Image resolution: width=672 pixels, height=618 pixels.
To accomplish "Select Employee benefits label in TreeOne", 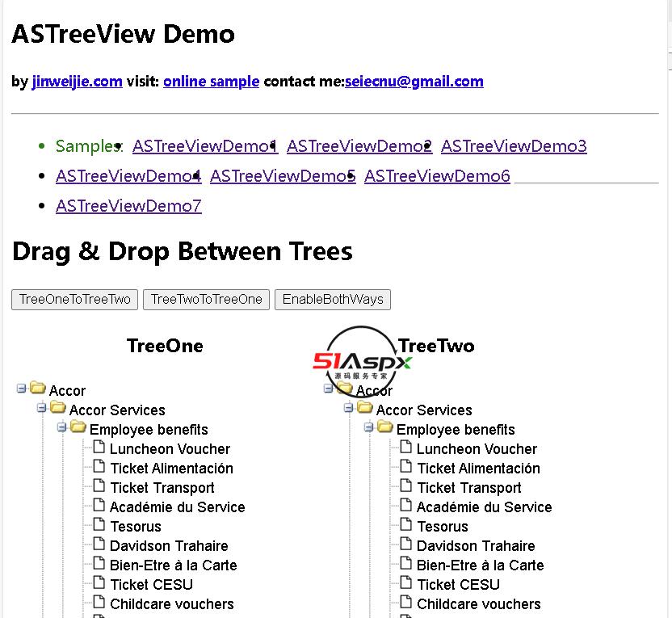I will pyautogui.click(x=149, y=430).
